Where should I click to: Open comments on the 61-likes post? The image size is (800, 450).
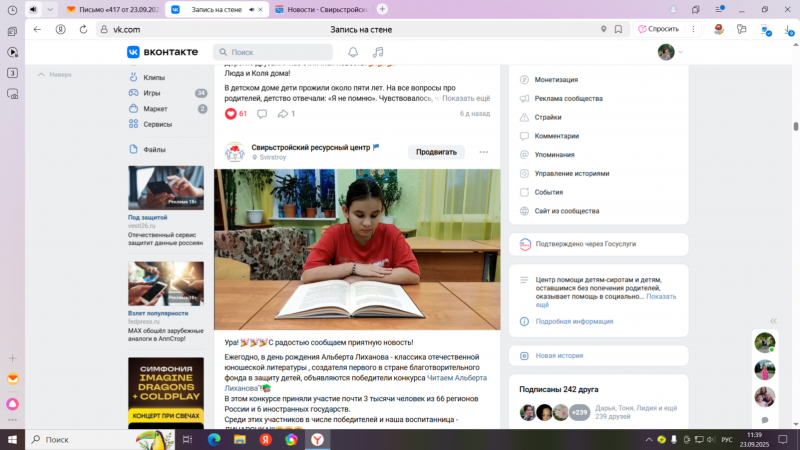tap(262, 114)
